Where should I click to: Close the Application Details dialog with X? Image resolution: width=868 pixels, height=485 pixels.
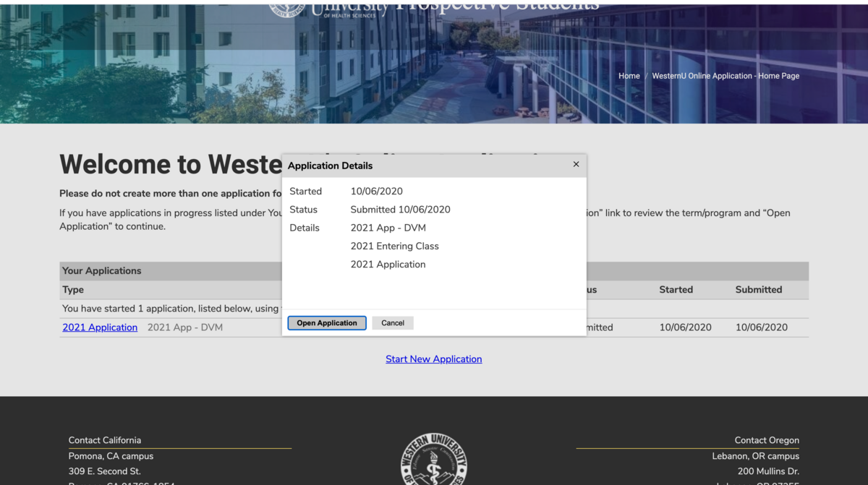tap(576, 165)
